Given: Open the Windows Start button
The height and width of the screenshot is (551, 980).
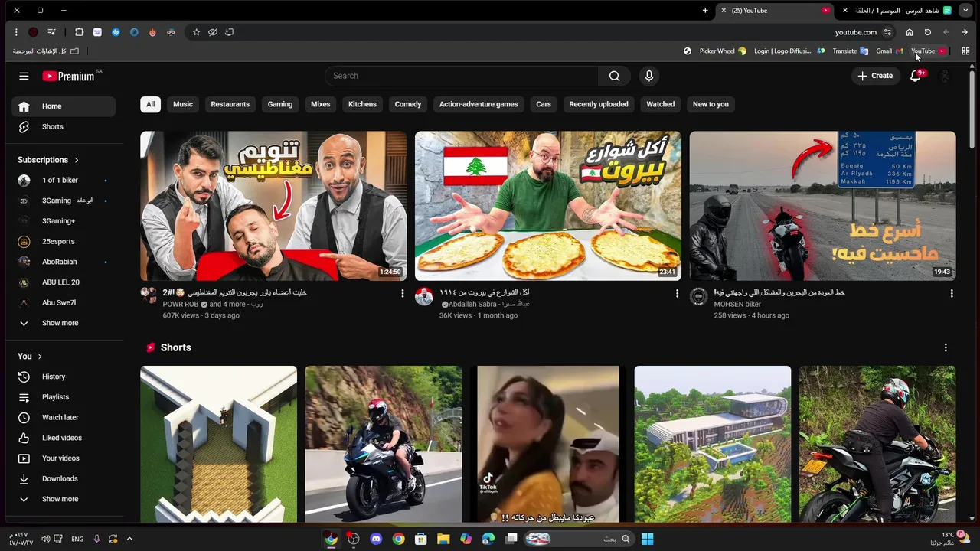Looking at the screenshot, I should point(648,539).
